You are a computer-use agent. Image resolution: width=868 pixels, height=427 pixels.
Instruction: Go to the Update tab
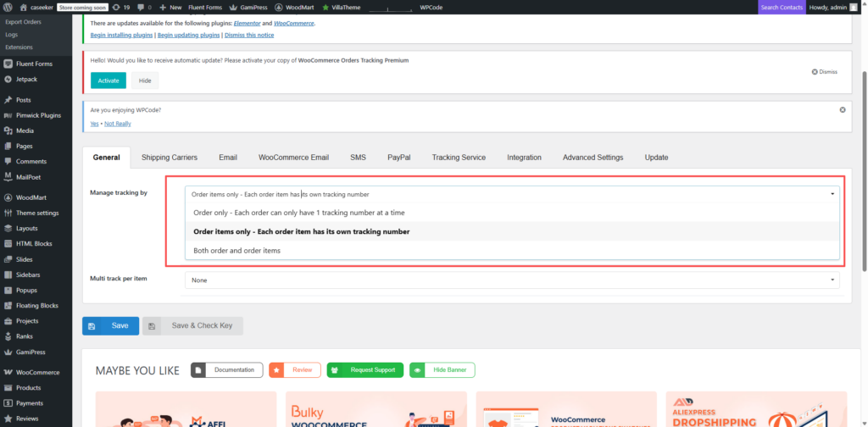click(657, 158)
